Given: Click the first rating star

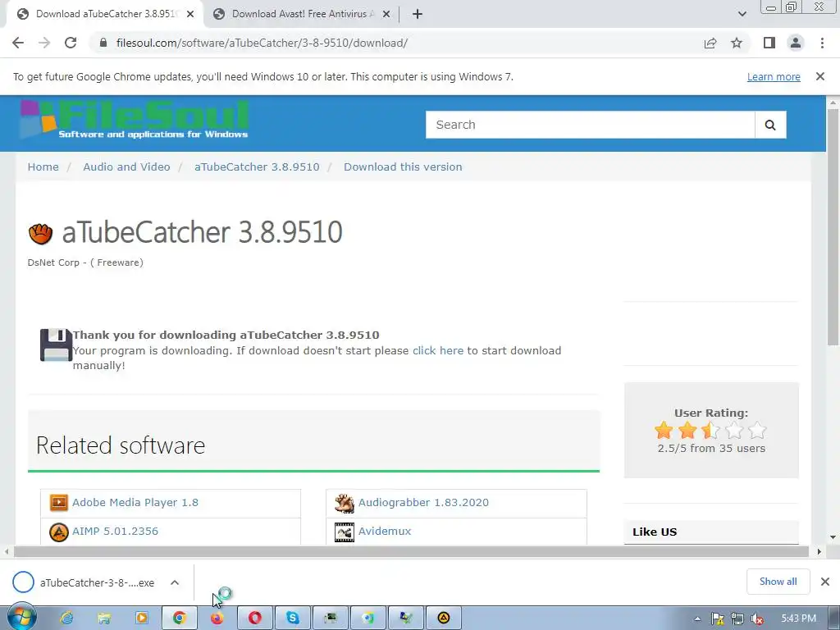Looking at the screenshot, I should (664, 430).
